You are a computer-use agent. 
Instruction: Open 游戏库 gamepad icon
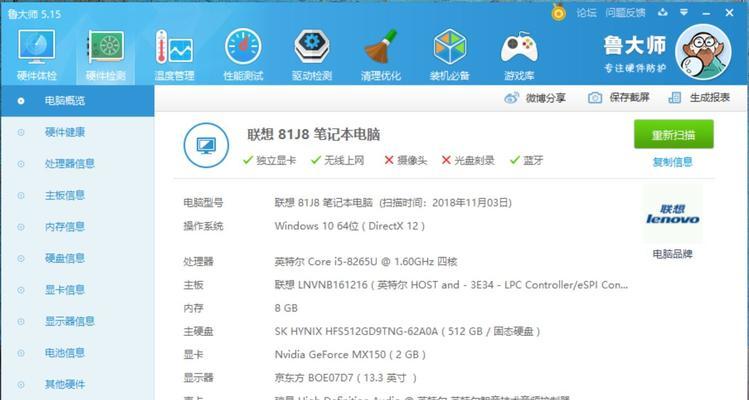click(x=519, y=54)
